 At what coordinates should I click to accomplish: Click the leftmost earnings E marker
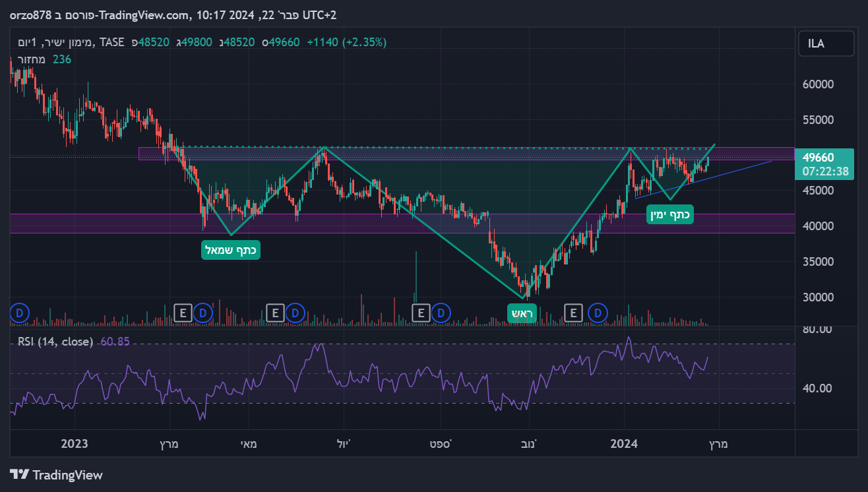tap(183, 312)
